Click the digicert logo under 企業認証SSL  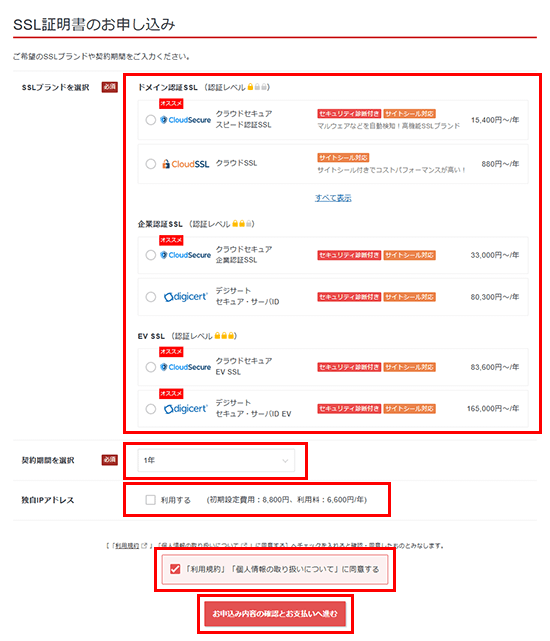(186, 297)
